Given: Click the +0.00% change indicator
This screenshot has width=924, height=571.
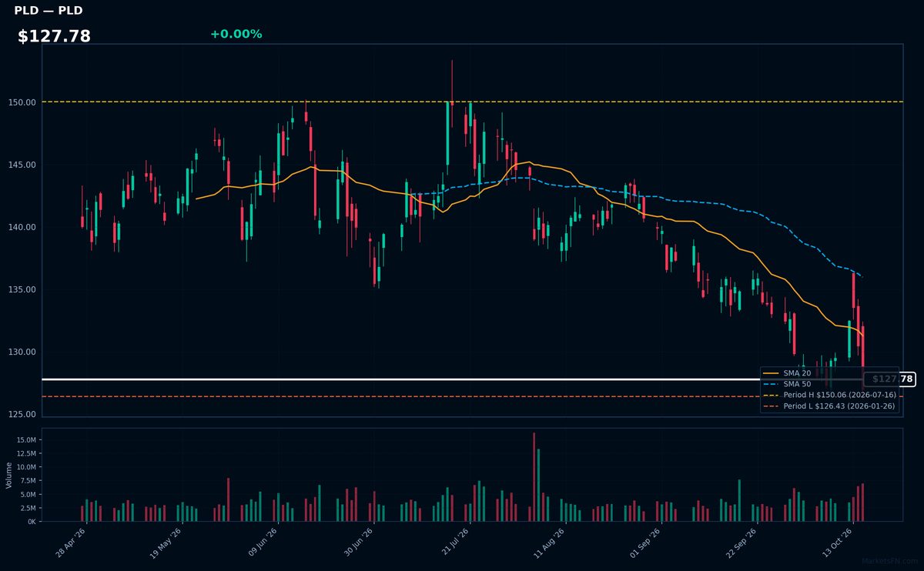Looking at the screenshot, I should click(236, 34).
